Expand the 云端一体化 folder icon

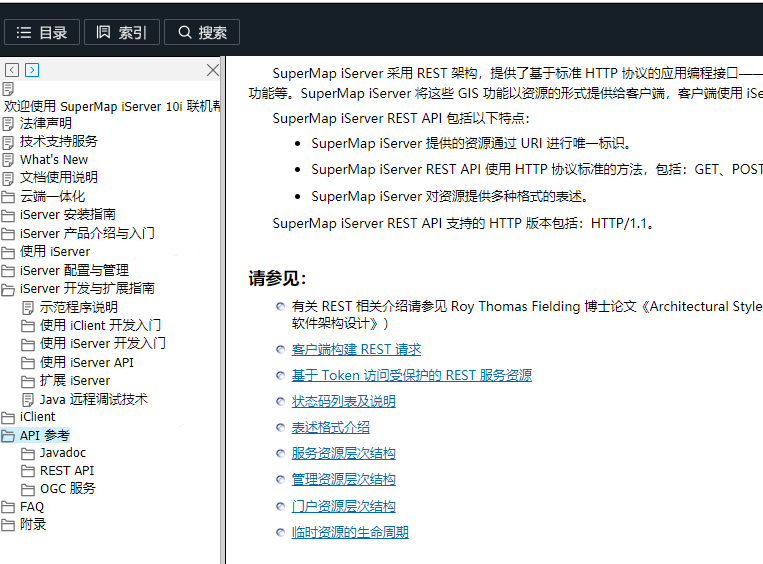pos(8,197)
